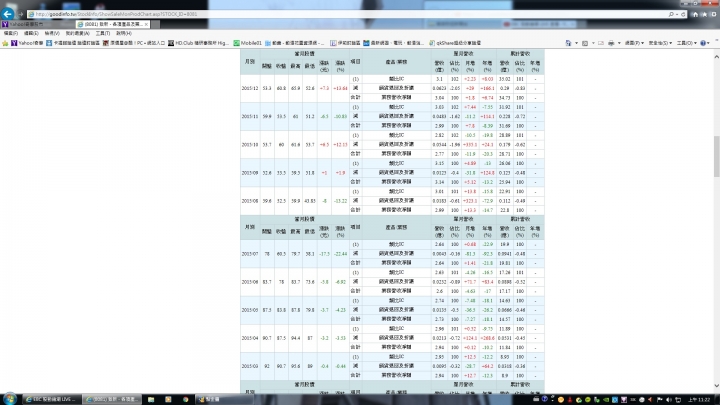Image resolution: width=720 pixels, height=405 pixels.
Task: Click the 2015/04 month cell
Action: pyautogui.click(x=249, y=338)
